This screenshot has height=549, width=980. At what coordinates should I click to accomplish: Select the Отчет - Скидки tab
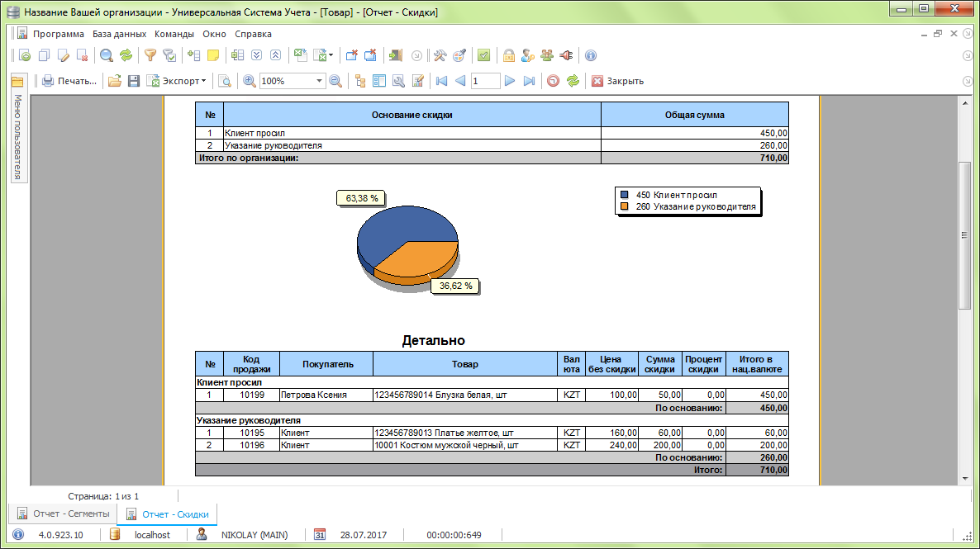tap(168, 514)
